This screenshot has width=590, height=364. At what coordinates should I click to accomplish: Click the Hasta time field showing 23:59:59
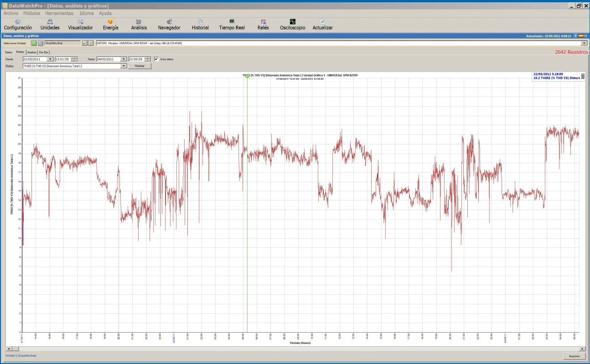click(x=135, y=59)
